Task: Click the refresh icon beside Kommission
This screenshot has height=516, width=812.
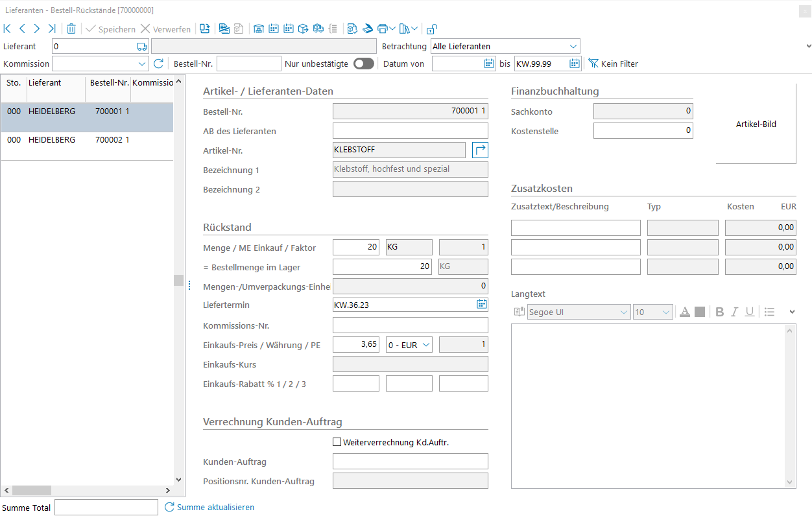Action: coord(159,64)
